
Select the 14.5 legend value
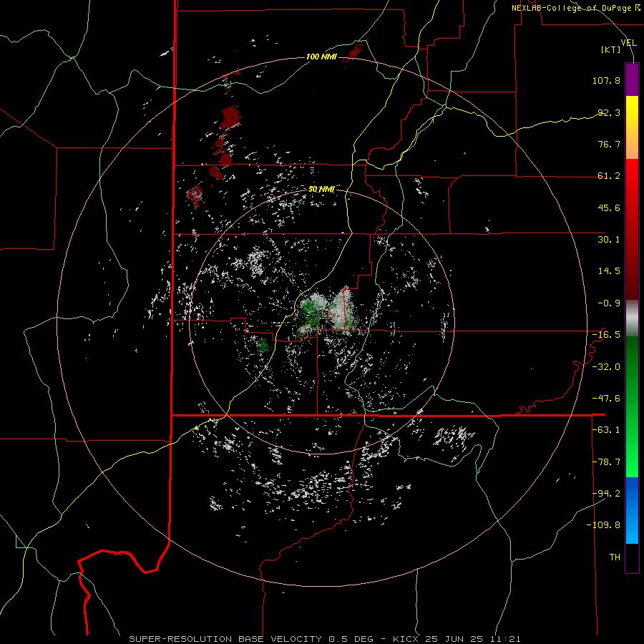[609, 271]
